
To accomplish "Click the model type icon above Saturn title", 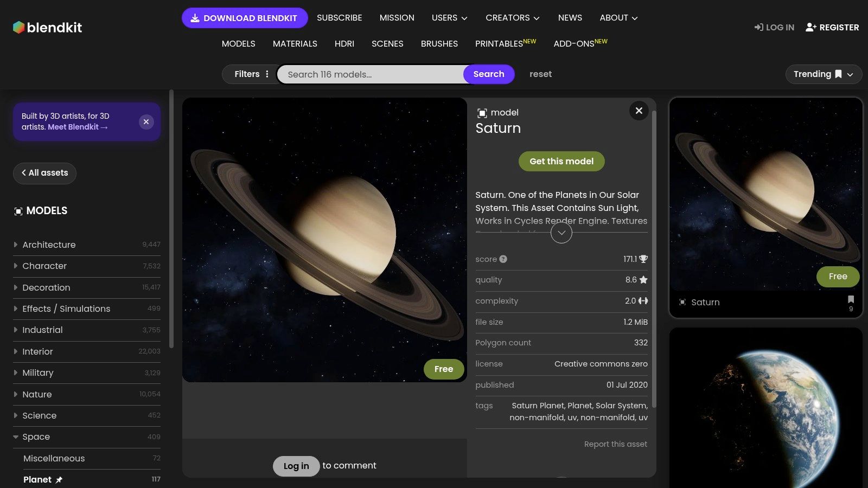I will [482, 113].
